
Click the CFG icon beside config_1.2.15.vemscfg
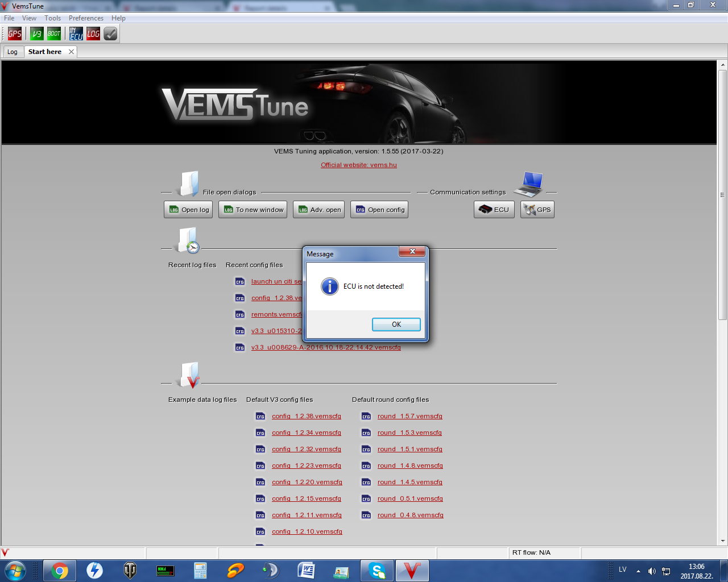260,498
